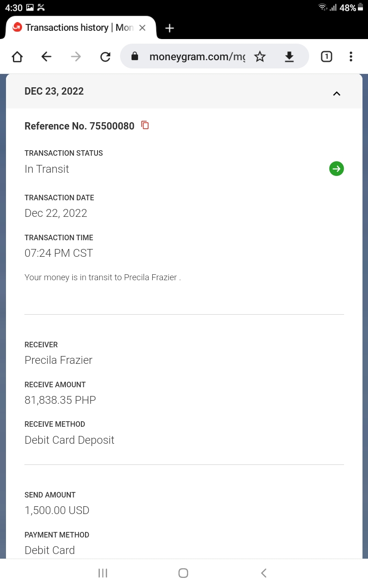Select the Reference No. 75500080 text

point(79,125)
